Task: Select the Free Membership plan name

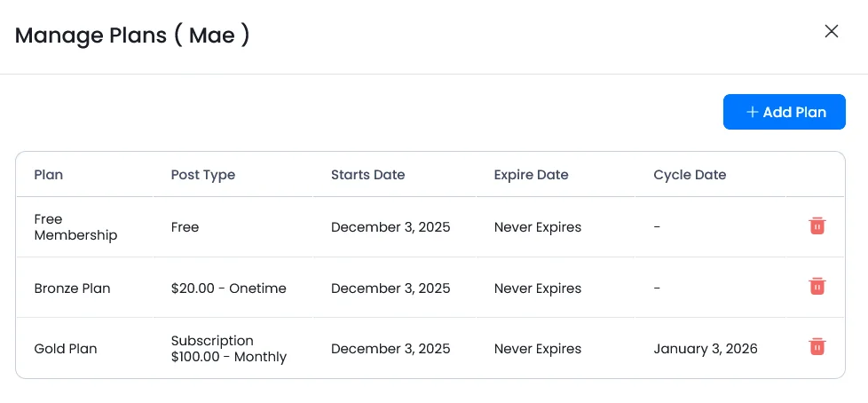Action: pos(75,227)
